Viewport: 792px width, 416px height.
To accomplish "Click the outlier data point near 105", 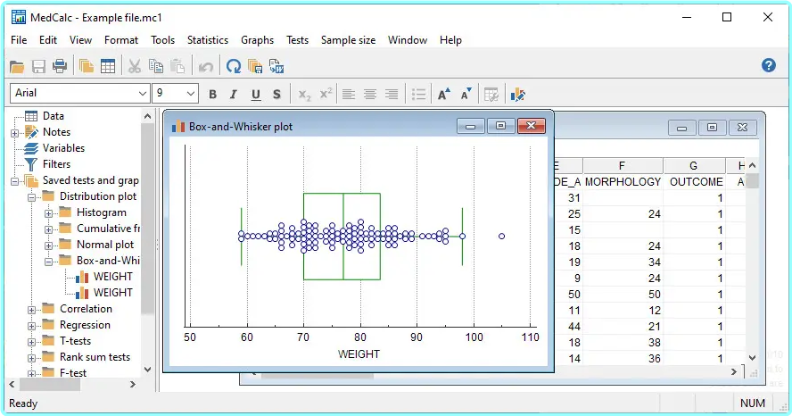I will coord(501,236).
